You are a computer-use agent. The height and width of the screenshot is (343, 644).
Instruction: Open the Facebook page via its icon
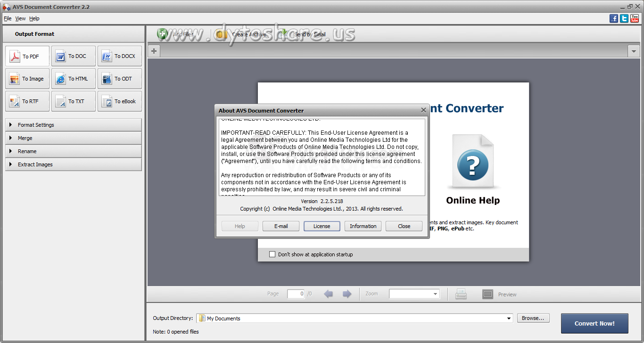613,18
